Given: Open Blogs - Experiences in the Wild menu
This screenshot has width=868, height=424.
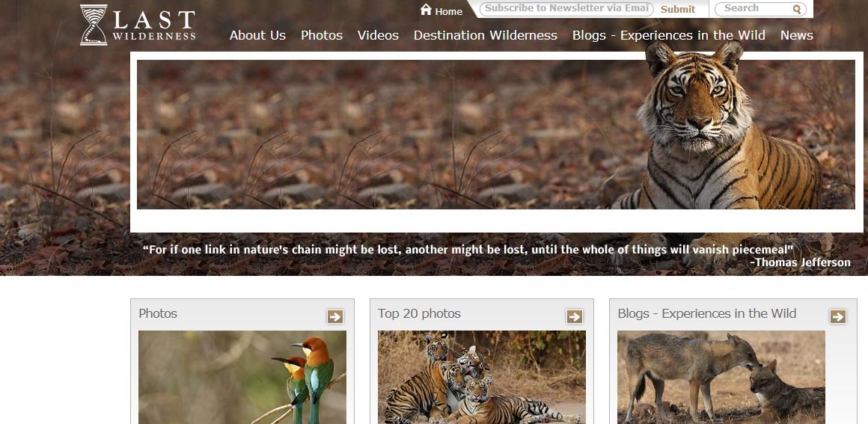Looking at the screenshot, I should pos(669,35).
